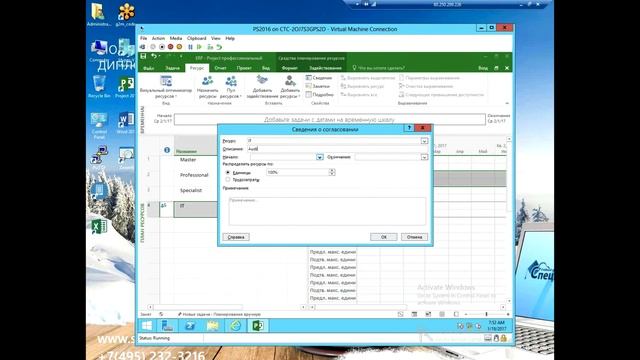640x360 pixels.
Task: Open Recycle Bin desktop icon
Action: [99, 87]
